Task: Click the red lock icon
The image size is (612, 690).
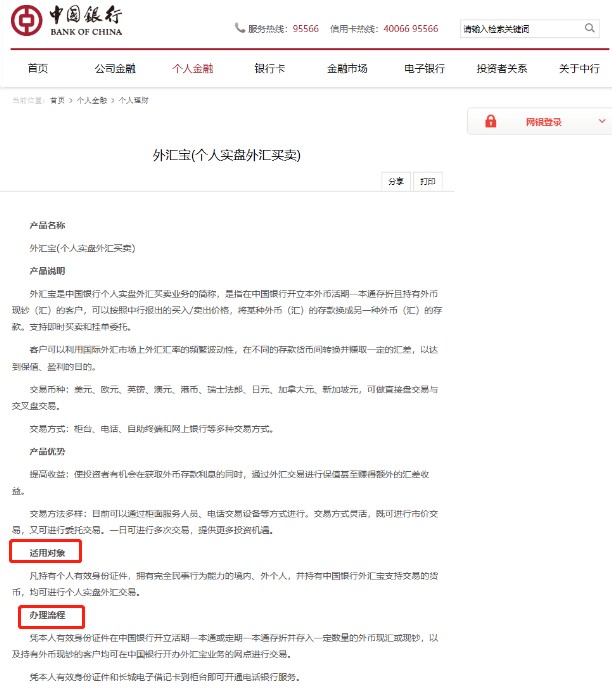Action: click(x=491, y=121)
